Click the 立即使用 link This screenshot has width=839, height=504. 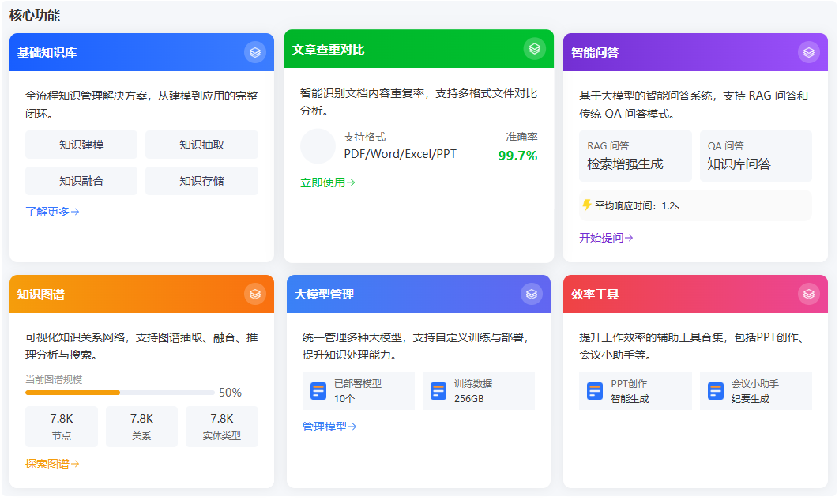pyautogui.click(x=328, y=182)
